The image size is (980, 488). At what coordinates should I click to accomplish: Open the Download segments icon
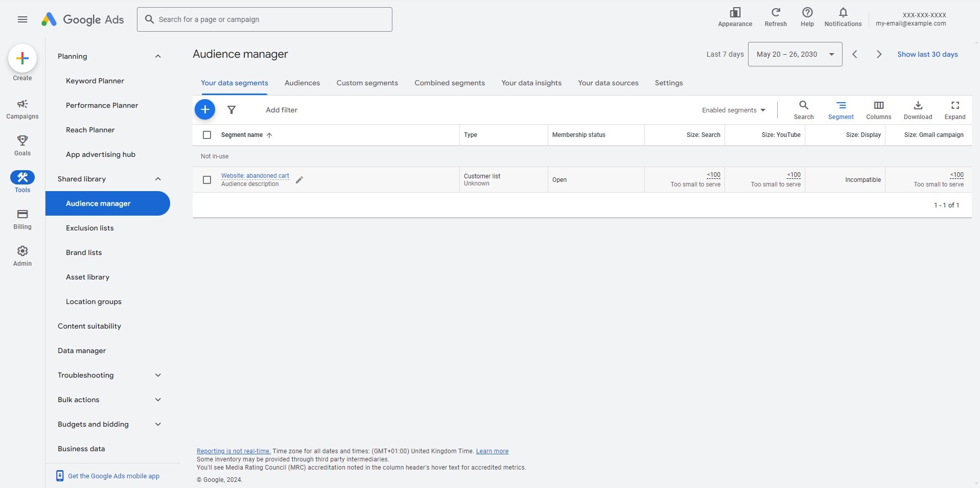[917, 106]
